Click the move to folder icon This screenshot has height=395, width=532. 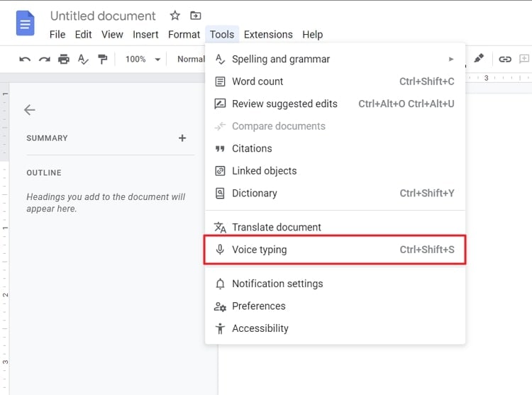tap(195, 16)
